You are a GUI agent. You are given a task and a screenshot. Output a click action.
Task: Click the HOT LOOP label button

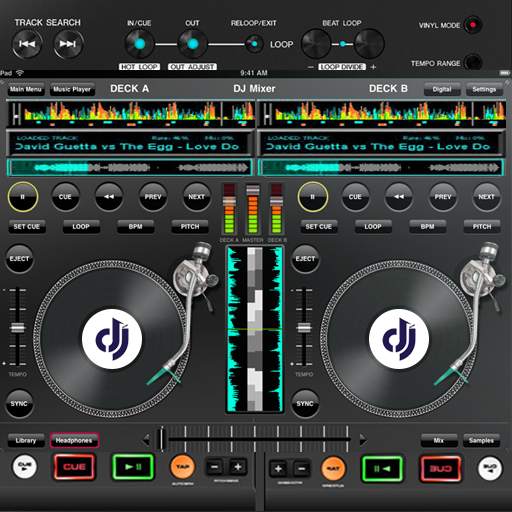pos(140,67)
